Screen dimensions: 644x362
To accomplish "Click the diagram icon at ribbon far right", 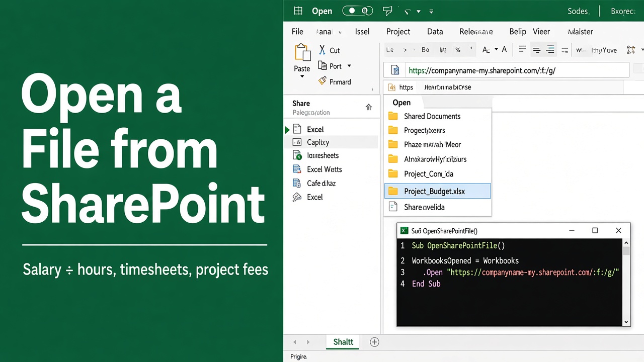I will point(631,50).
